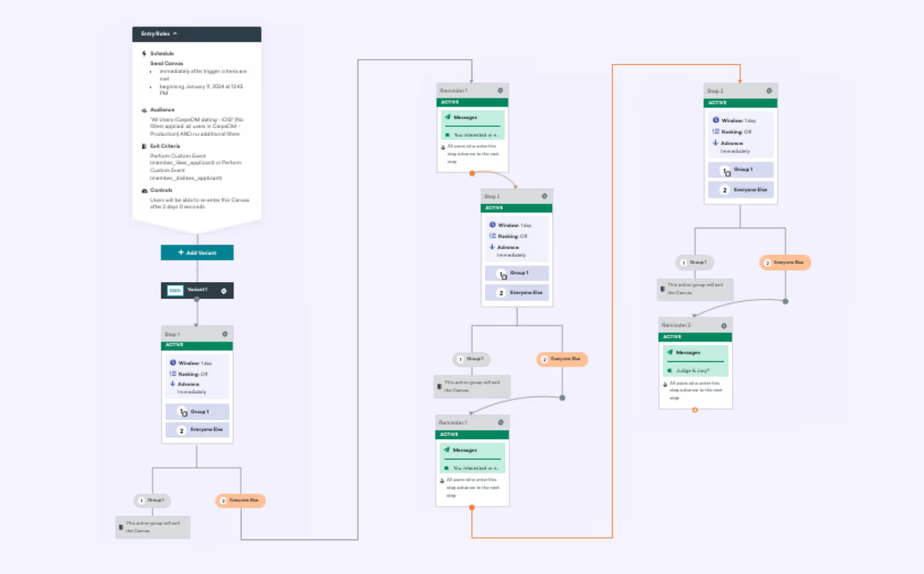Image resolution: width=924 pixels, height=574 pixels.
Task: Click the Ranking list icon in Step 2
Action: click(x=492, y=236)
